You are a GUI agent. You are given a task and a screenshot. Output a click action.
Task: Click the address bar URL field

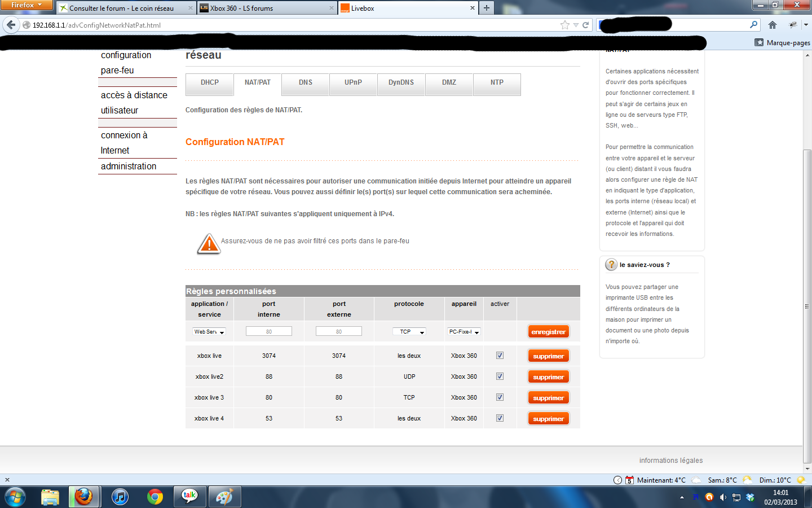pyautogui.click(x=293, y=25)
